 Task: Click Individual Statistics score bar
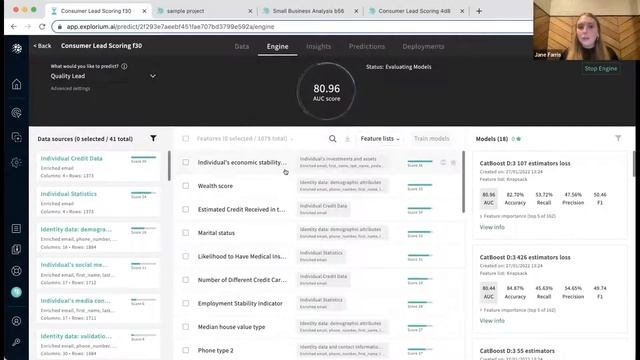[x=143, y=193]
